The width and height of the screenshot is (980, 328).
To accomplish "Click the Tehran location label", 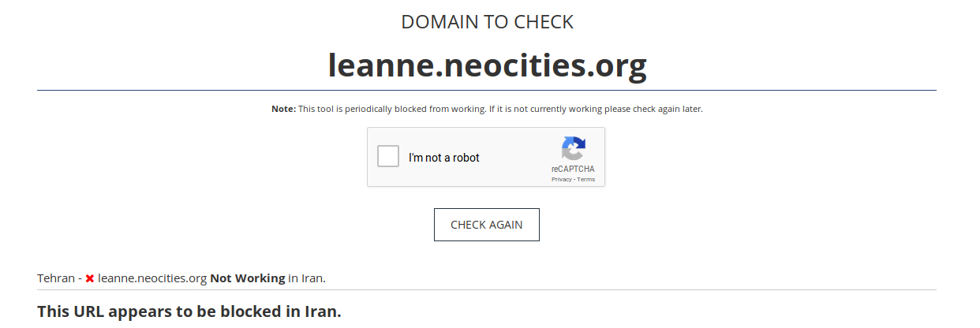I will pos(53,278).
